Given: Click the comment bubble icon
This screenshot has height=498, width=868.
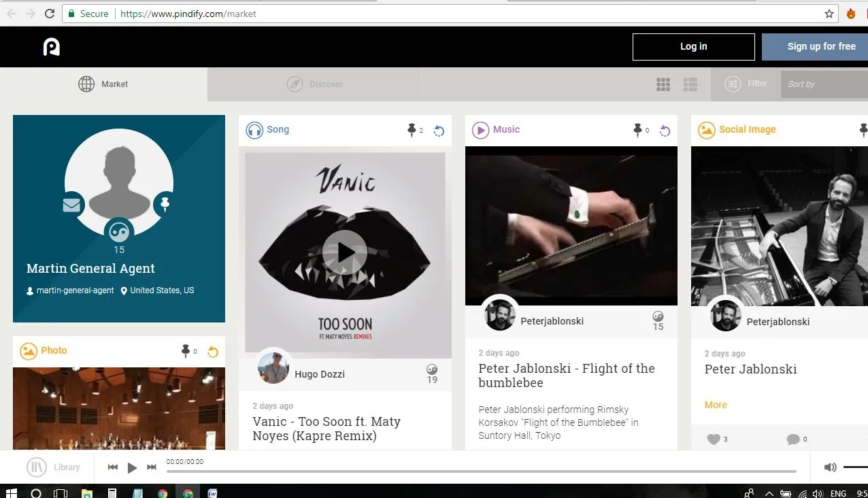Looking at the screenshot, I should click(792, 439).
